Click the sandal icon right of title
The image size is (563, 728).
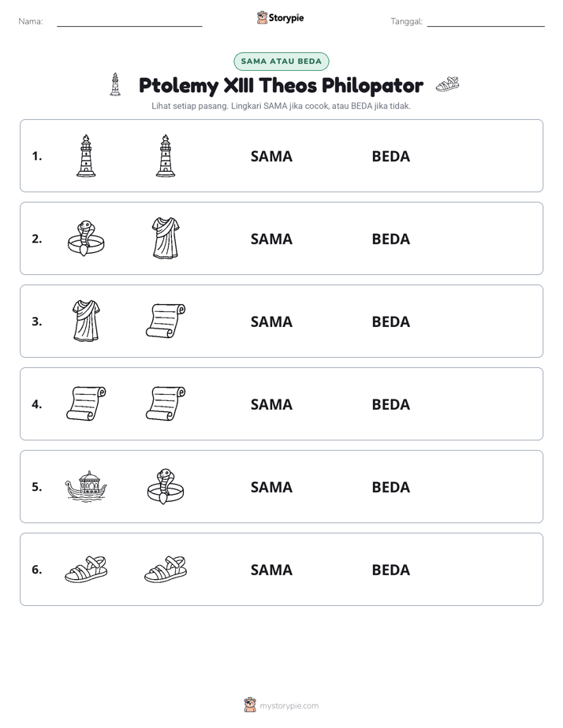pyautogui.click(x=447, y=84)
